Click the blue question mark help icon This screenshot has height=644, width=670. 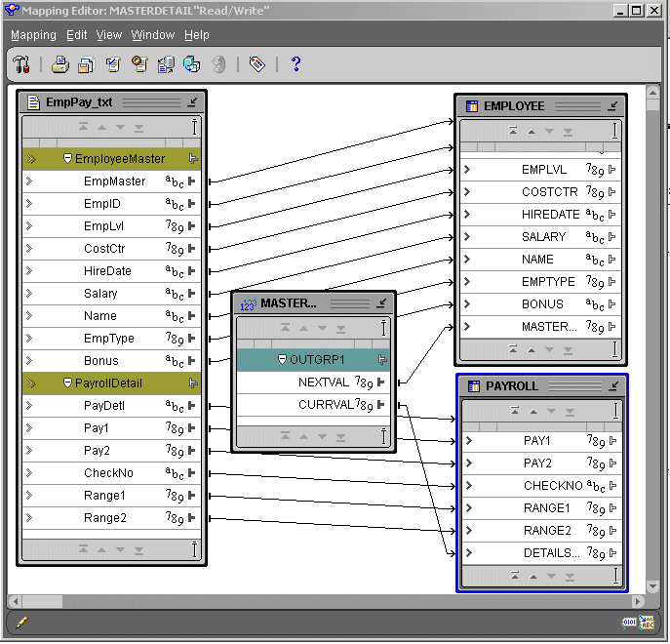296,64
